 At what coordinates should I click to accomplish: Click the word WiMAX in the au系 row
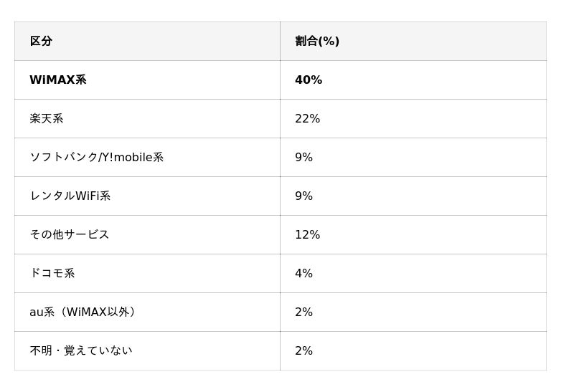87,312
